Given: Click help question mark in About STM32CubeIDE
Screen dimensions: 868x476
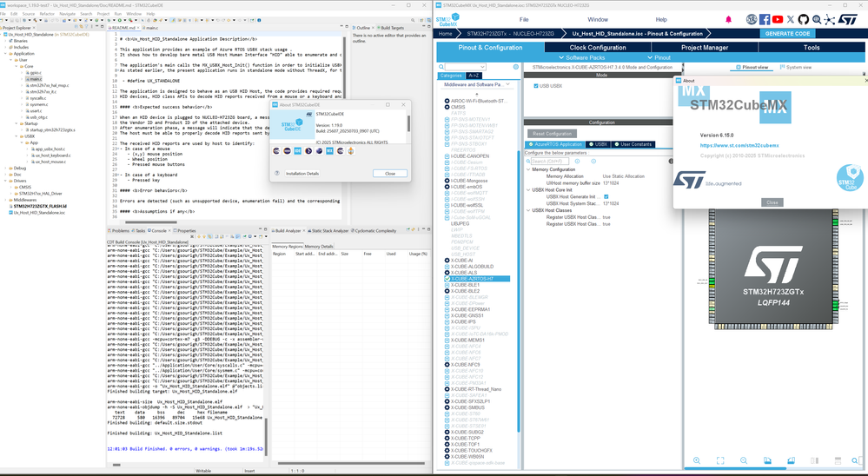Looking at the screenshot, I should (277, 173).
